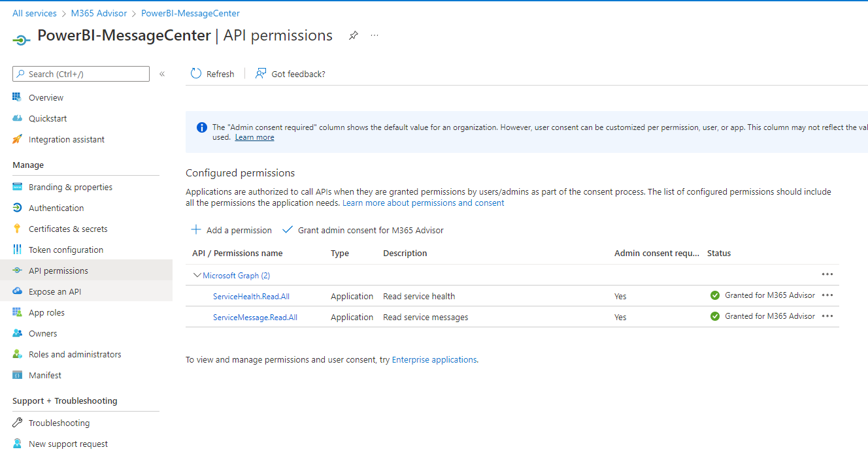Click the Type column header
The image size is (868, 458).
[x=340, y=253]
